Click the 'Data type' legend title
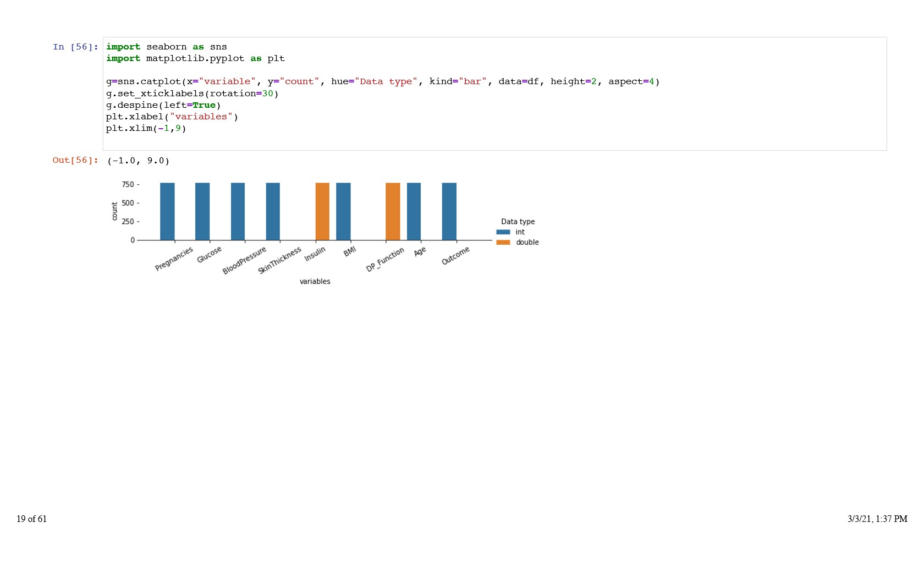The width and height of the screenshot is (924, 561). (x=518, y=222)
